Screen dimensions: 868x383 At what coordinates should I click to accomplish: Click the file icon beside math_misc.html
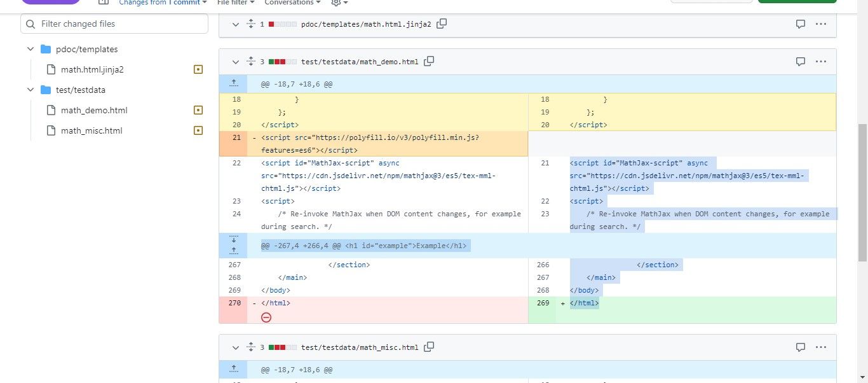(51, 130)
